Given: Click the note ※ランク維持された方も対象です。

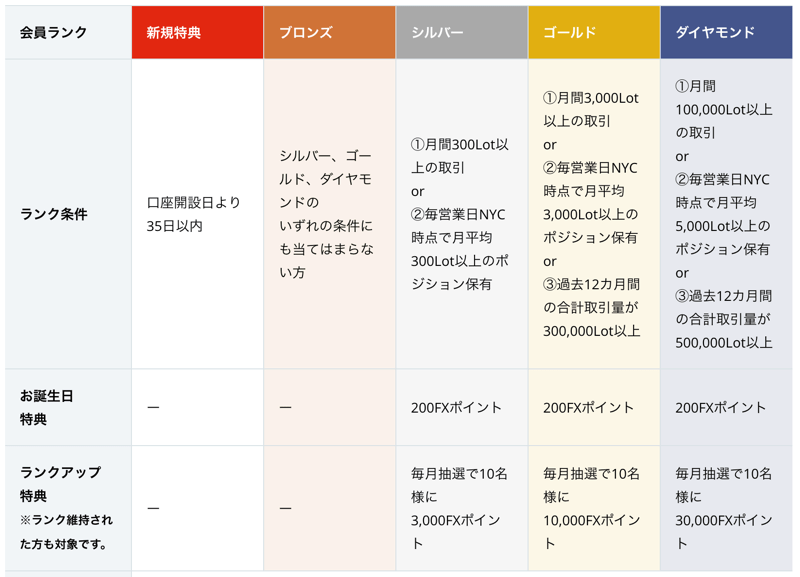Looking at the screenshot, I should pyautogui.click(x=66, y=532).
